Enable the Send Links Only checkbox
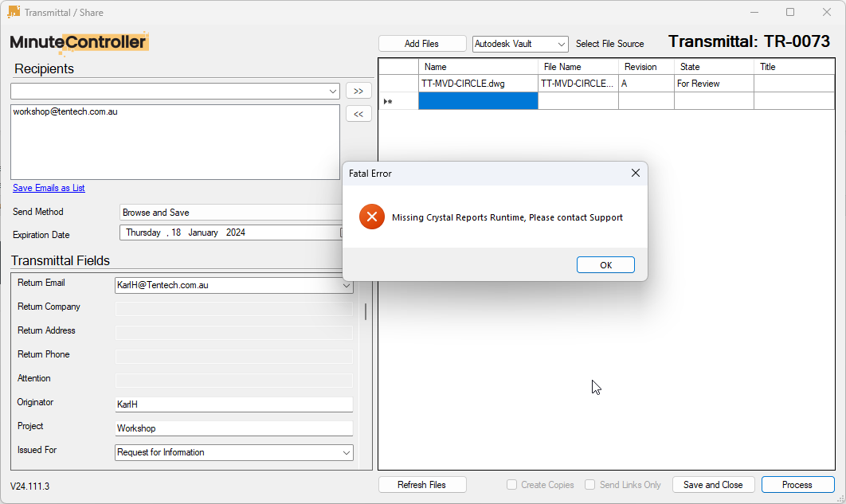 click(590, 484)
